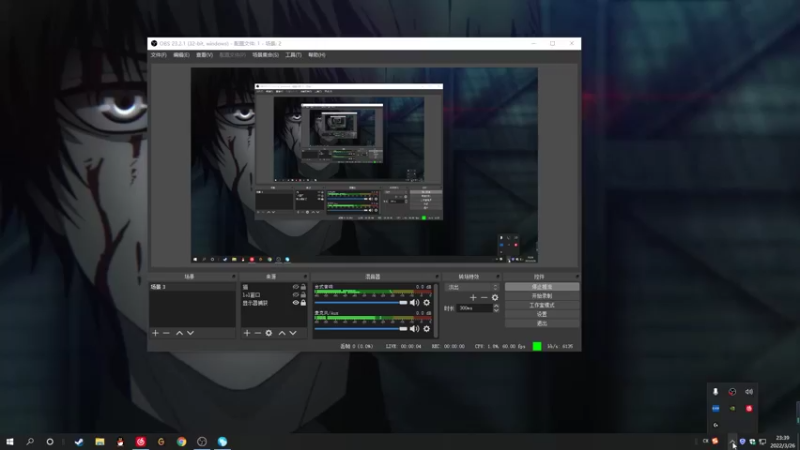
Task: Open the 查看(V) menu
Action: click(205, 55)
